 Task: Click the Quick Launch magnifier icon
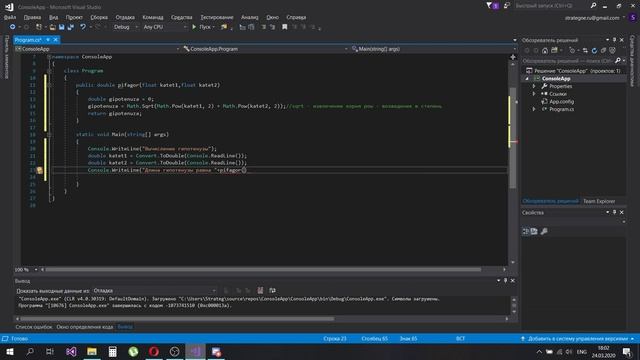pos(593,5)
